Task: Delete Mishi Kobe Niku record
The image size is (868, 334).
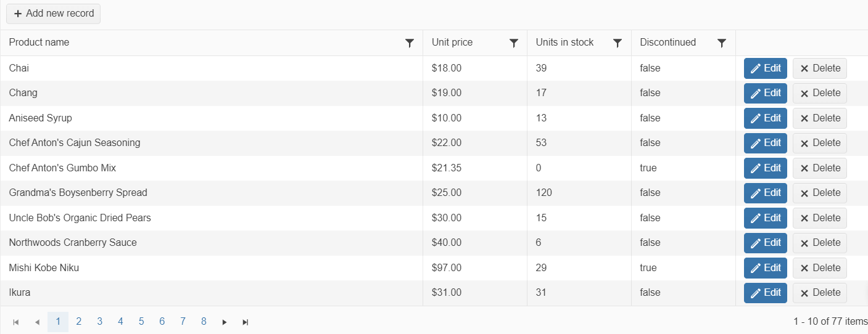Action: 819,268
